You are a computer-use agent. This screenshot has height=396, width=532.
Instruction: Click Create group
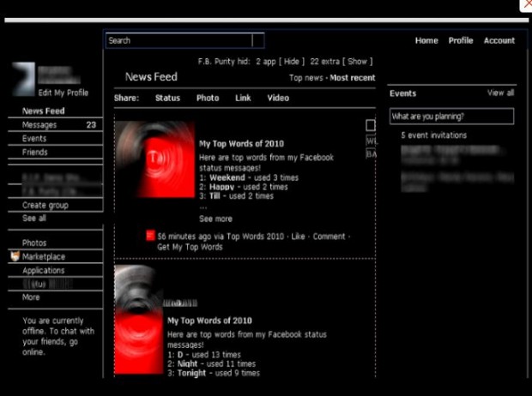(x=45, y=206)
